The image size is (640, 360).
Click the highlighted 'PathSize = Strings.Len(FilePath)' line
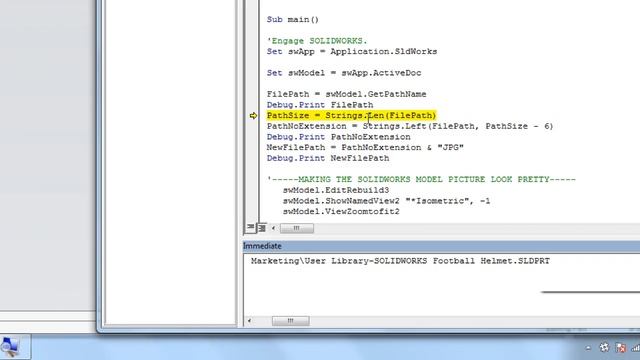coord(351,116)
